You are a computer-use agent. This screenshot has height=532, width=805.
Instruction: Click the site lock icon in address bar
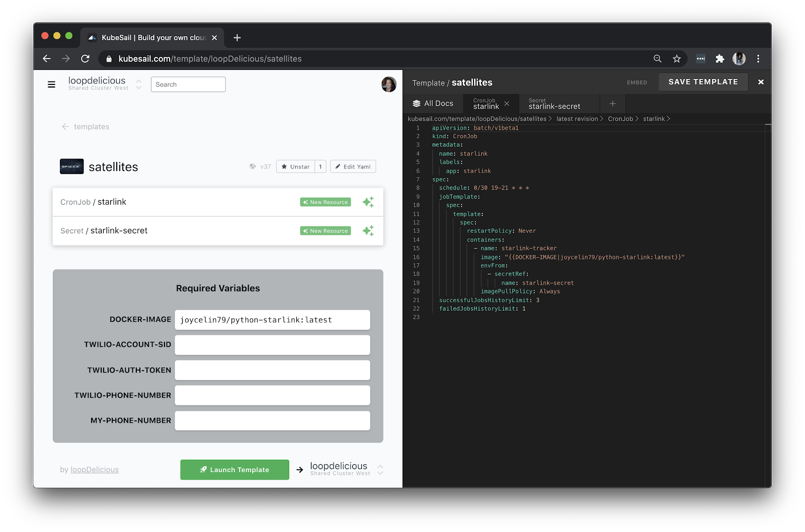pos(109,59)
